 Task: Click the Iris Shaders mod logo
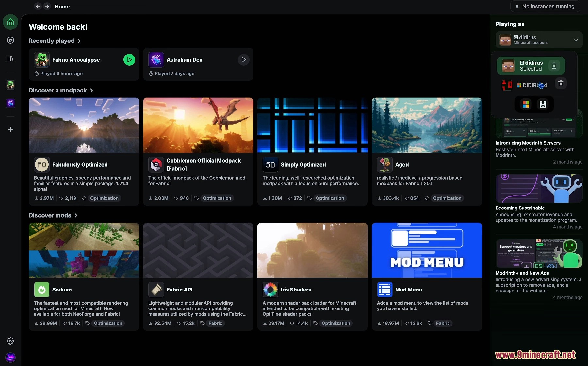(270, 290)
